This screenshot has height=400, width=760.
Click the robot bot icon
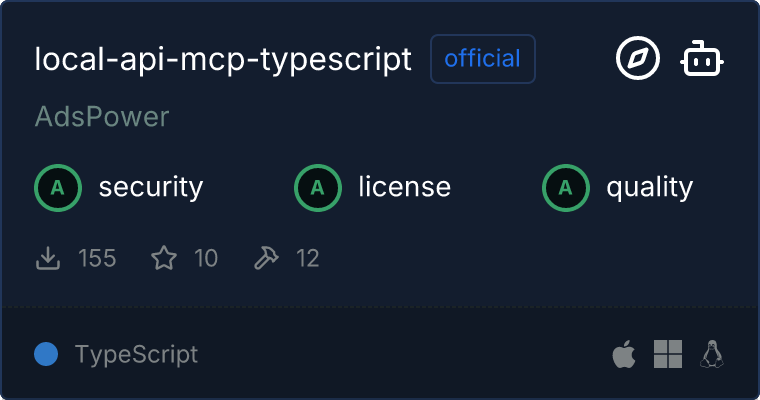pos(702,60)
